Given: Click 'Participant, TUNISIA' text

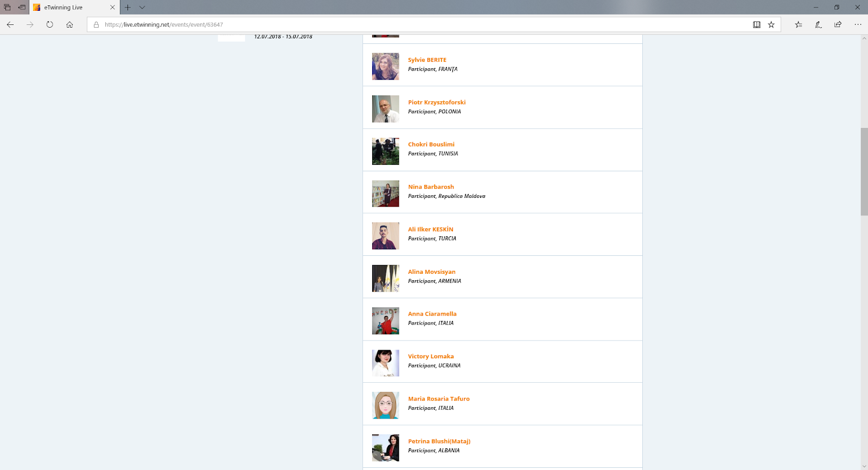Looking at the screenshot, I should point(433,154).
